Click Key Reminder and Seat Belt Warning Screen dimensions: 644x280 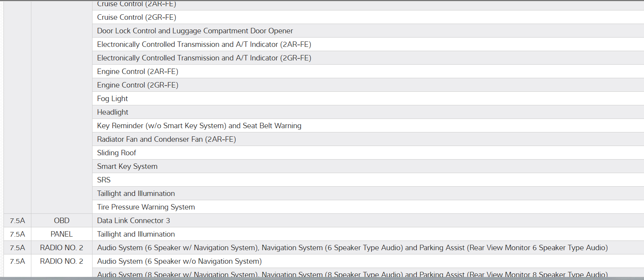199,126
